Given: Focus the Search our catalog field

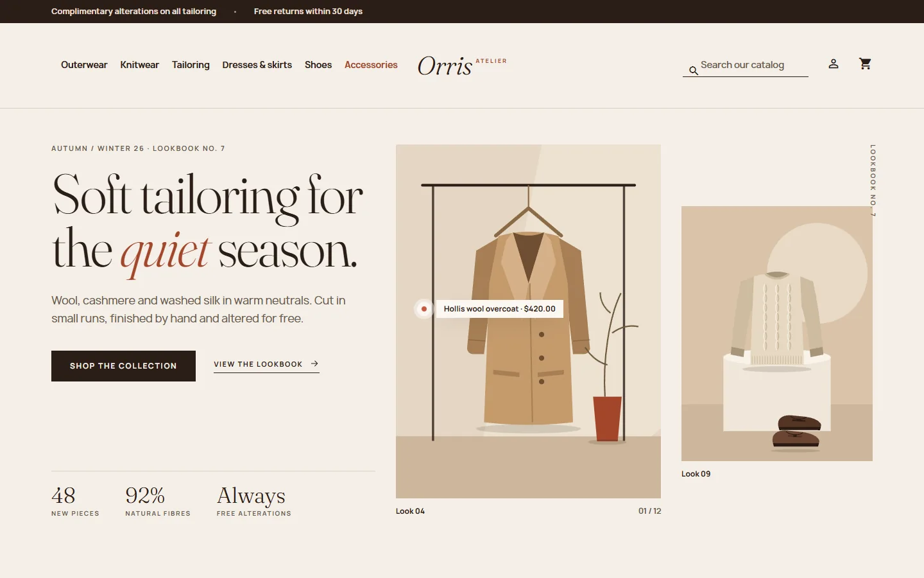Looking at the screenshot, I should tap(746, 65).
